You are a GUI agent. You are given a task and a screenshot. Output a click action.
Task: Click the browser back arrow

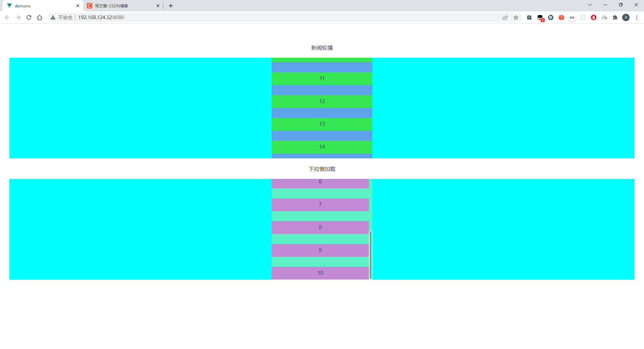click(x=7, y=17)
